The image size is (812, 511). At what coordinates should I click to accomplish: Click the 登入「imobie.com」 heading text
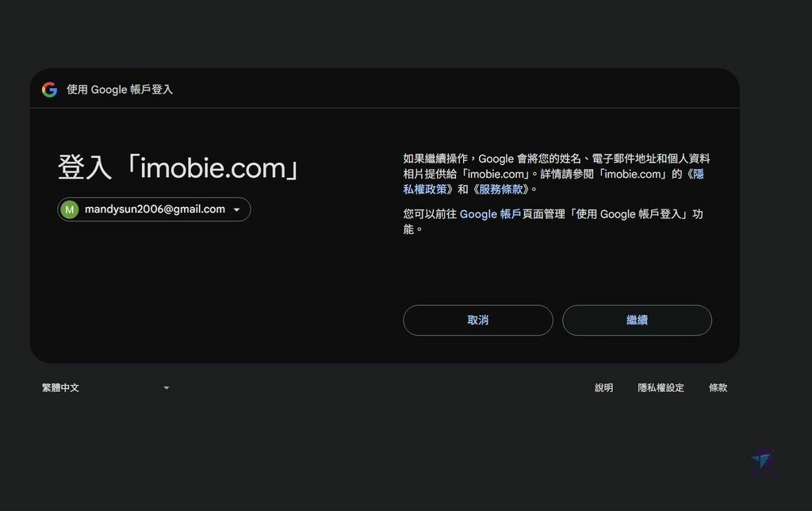coord(178,167)
